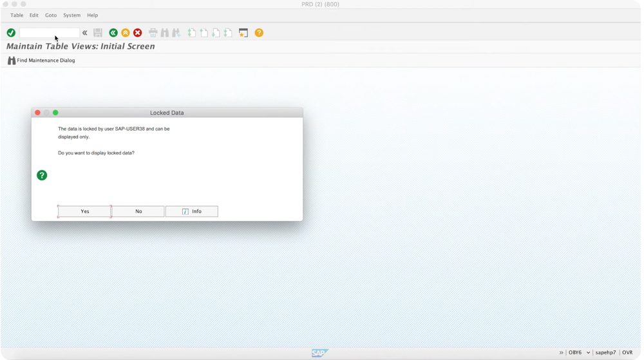Click No in Locked Data dialog

pos(138,211)
